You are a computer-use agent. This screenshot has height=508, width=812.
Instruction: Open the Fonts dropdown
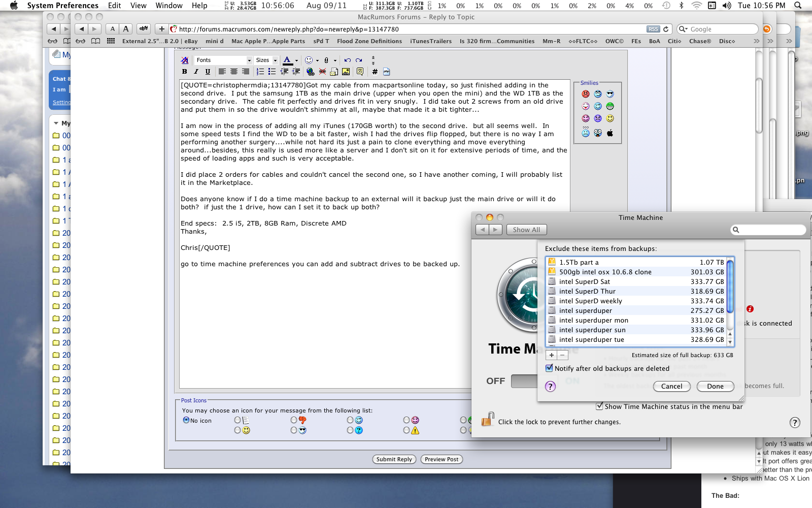(223, 60)
